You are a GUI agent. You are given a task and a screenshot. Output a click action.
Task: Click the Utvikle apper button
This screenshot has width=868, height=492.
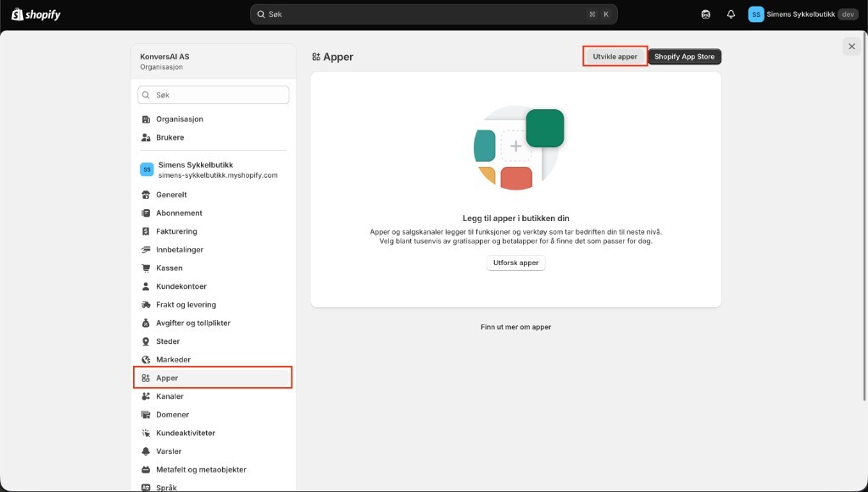pyautogui.click(x=615, y=57)
